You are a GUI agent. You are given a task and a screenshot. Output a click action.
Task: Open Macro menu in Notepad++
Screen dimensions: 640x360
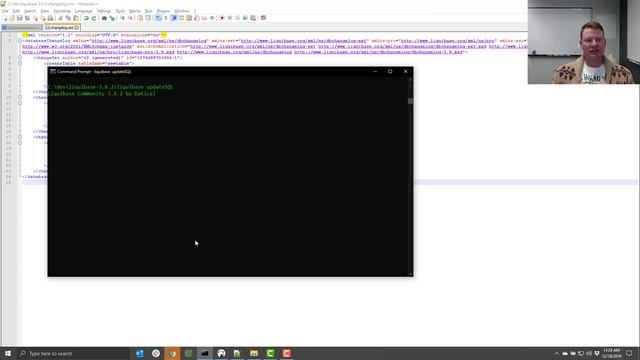pos(134,11)
